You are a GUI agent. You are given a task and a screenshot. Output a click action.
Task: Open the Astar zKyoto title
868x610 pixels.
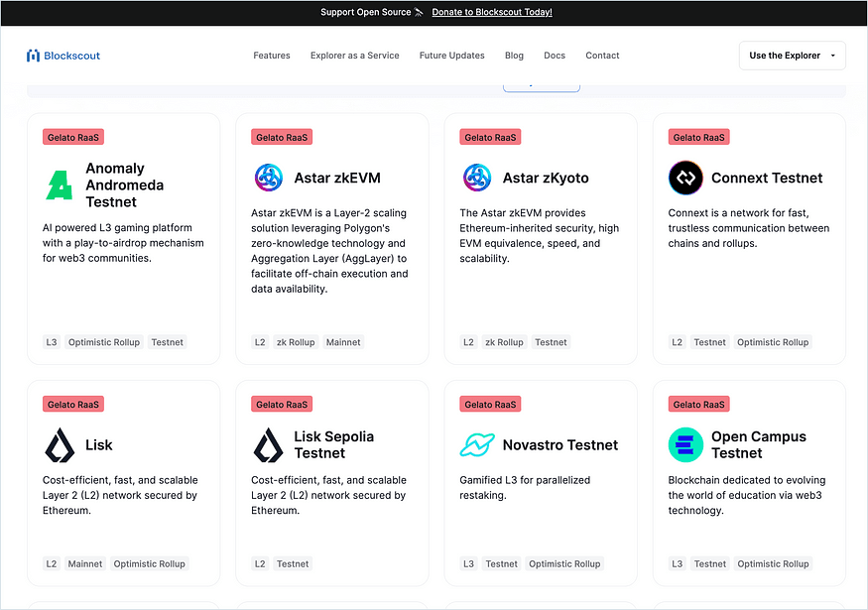pyautogui.click(x=546, y=178)
